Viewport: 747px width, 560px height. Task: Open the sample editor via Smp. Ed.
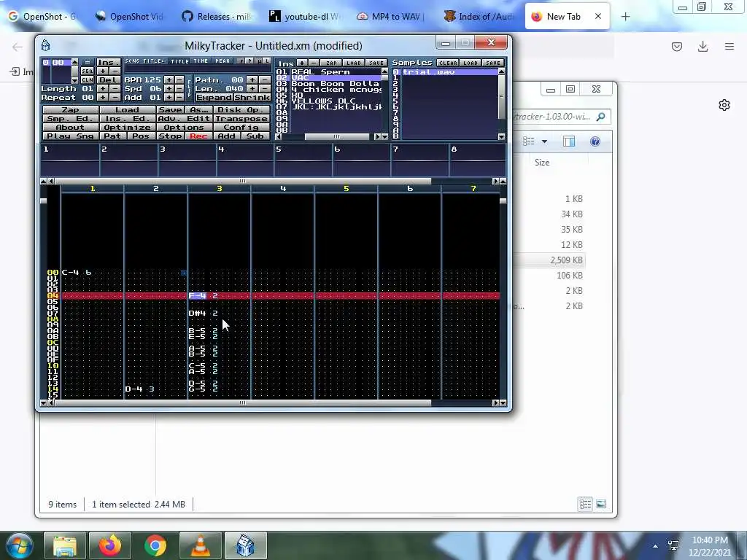coord(71,119)
